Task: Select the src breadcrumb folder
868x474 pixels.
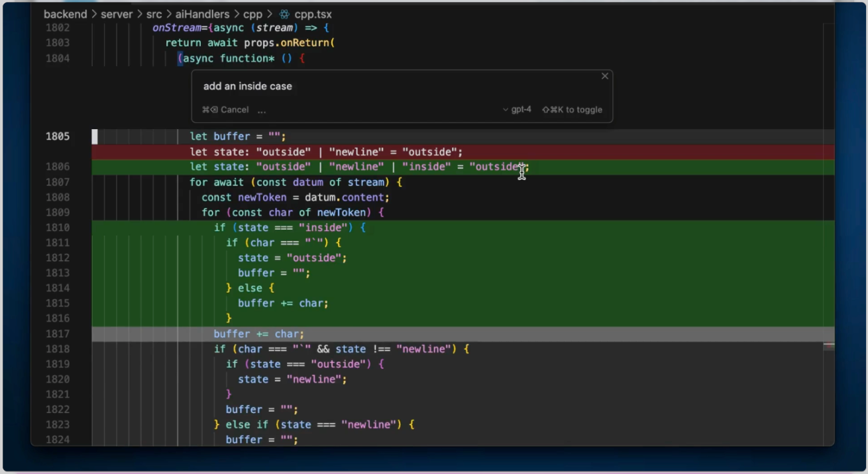Action: [154, 14]
